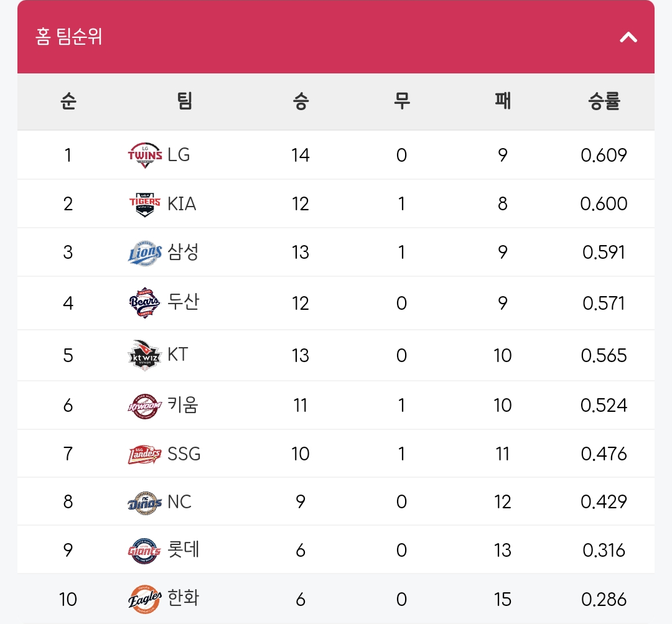Click the 승률 column header

[604, 101]
